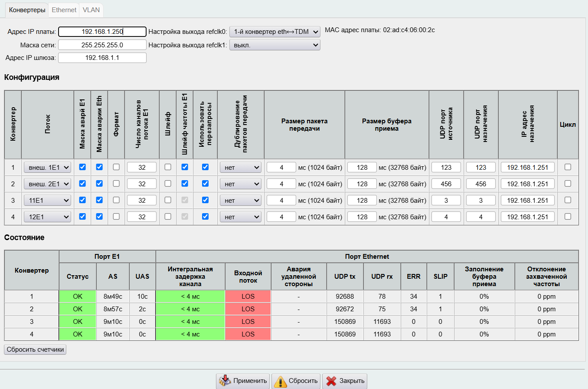The image size is (588, 389).
Task: Open the refclk1 output setting dropdown
Action: pyautogui.click(x=275, y=45)
